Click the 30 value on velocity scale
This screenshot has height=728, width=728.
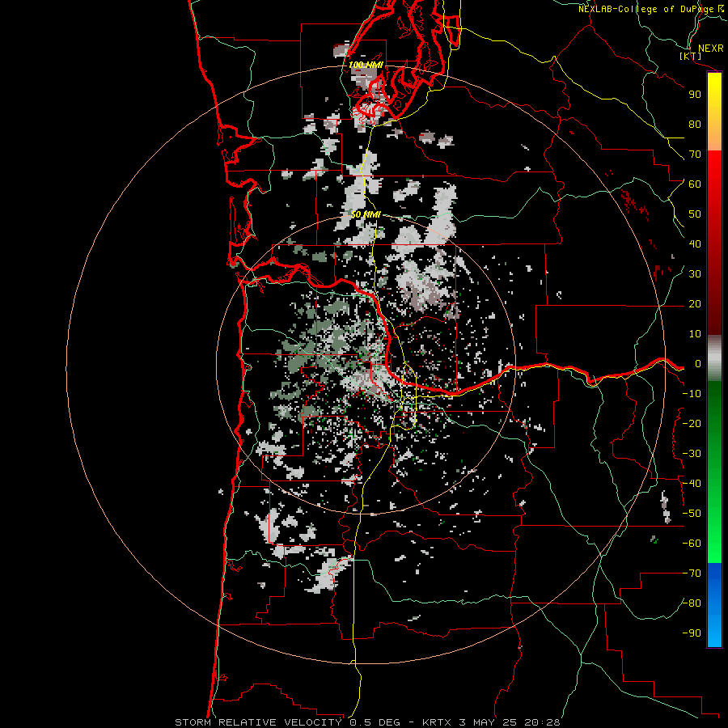(695, 274)
